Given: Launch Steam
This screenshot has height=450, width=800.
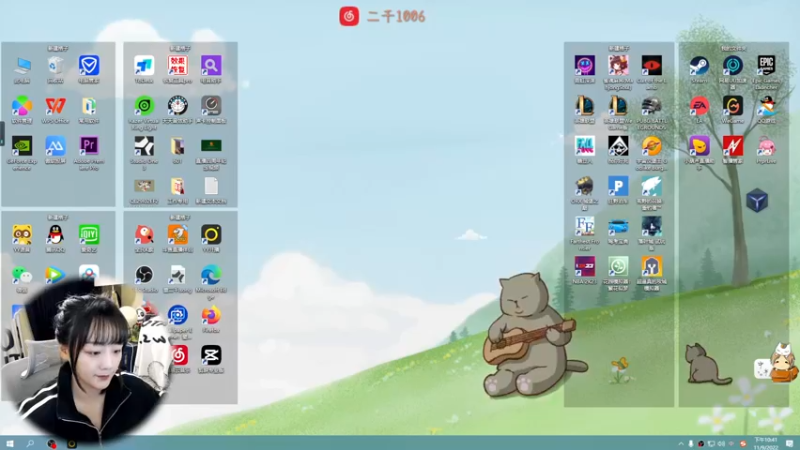Looking at the screenshot, I should coord(699,66).
